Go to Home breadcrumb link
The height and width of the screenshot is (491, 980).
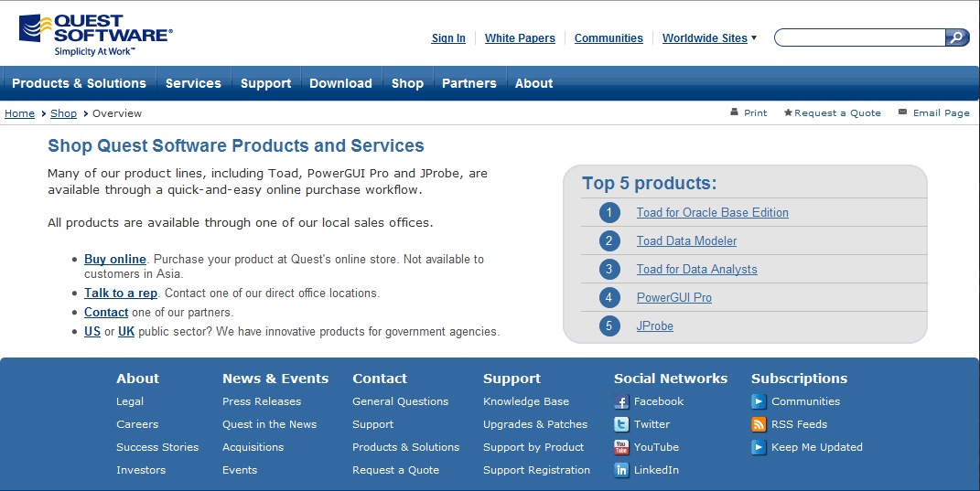tap(19, 113)
